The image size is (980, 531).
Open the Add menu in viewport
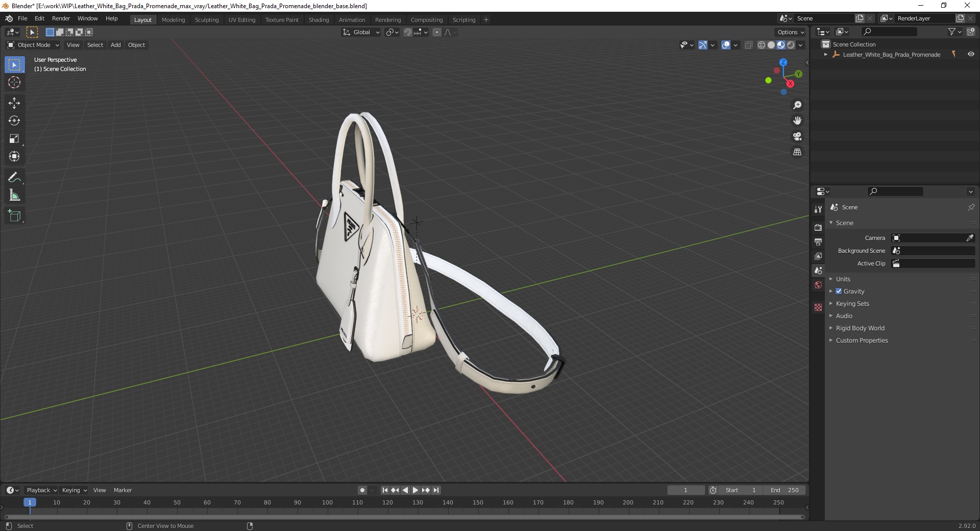[116, 45]
